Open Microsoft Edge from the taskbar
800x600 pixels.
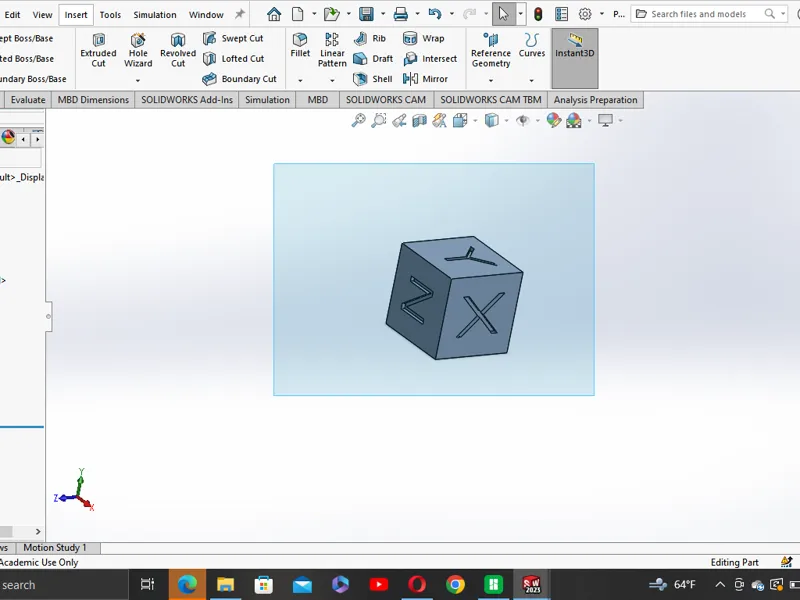pos(187,584)
